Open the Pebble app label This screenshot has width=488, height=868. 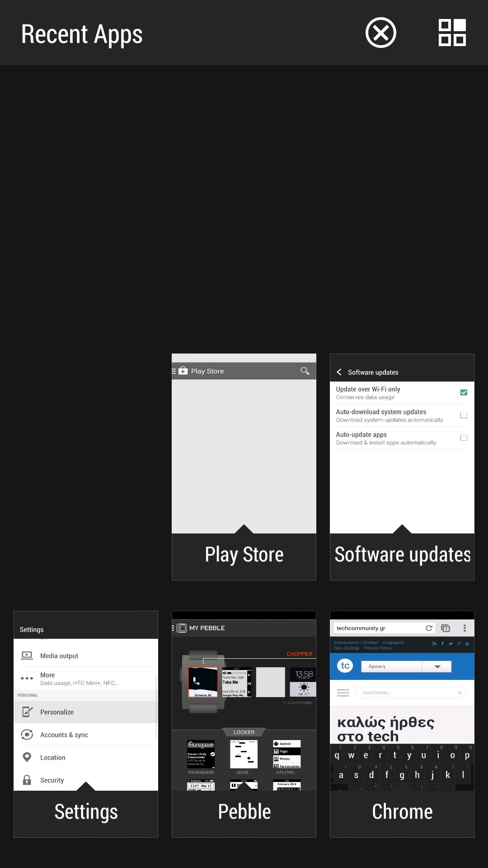tap(244, 812)
